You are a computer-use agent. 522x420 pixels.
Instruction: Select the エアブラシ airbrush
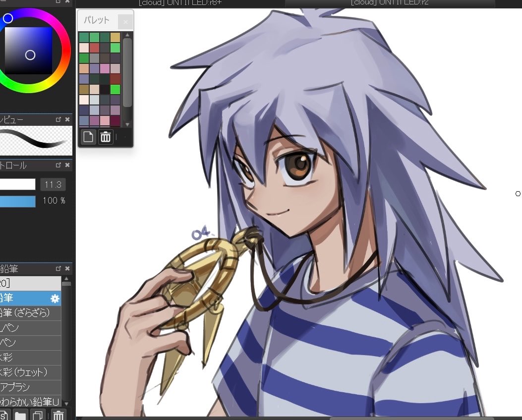30,387
